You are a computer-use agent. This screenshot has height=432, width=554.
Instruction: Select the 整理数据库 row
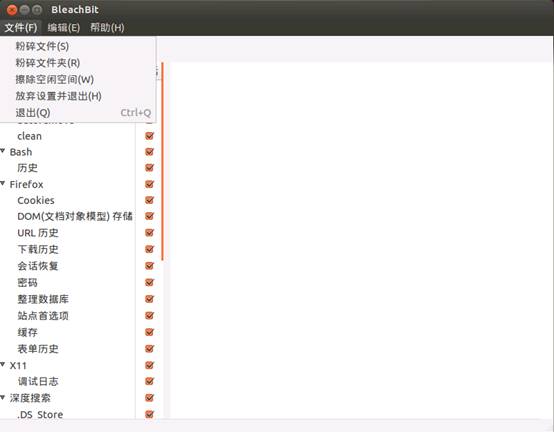click(x=43, y=299)
